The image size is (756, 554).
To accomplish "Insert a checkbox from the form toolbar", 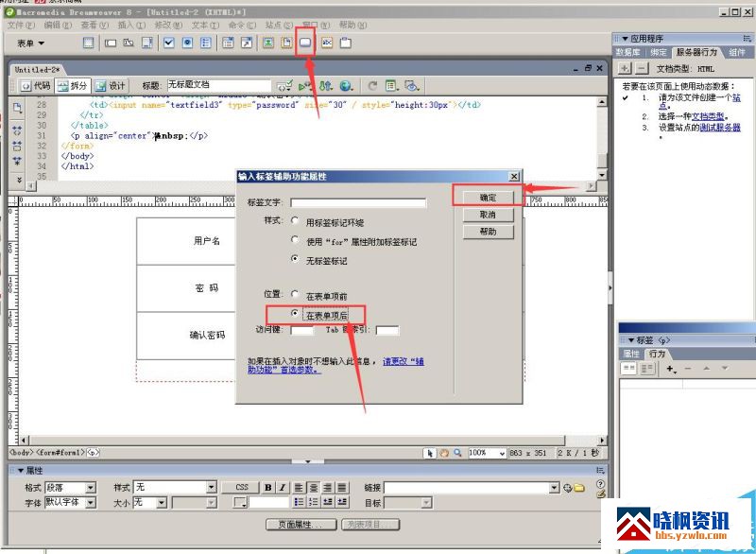I will (169, 43).
